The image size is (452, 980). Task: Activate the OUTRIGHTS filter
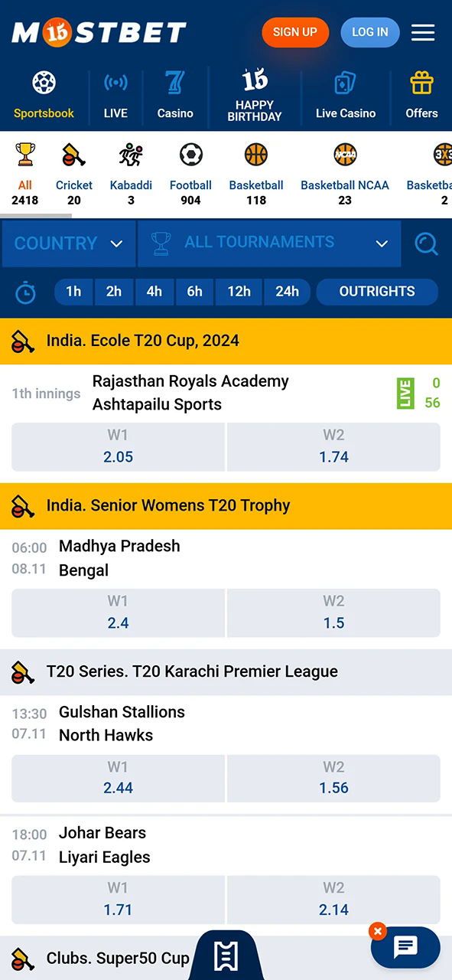coord(377,292)
